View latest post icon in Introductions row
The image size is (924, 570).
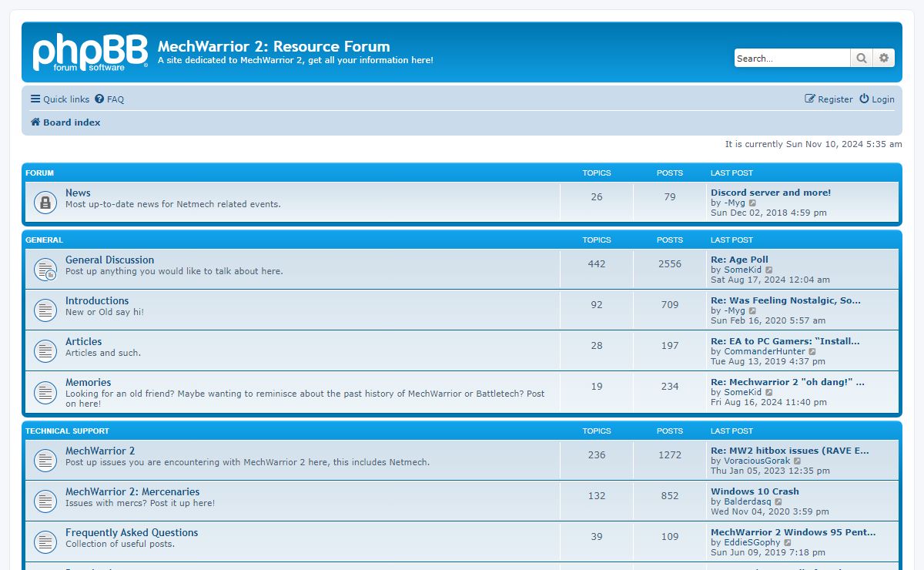point(752,311)
